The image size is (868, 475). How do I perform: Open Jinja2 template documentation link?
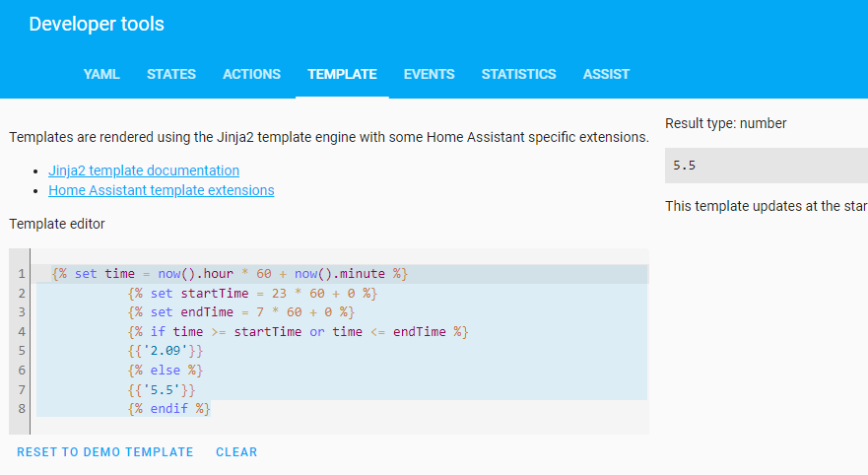click(144, 170)
